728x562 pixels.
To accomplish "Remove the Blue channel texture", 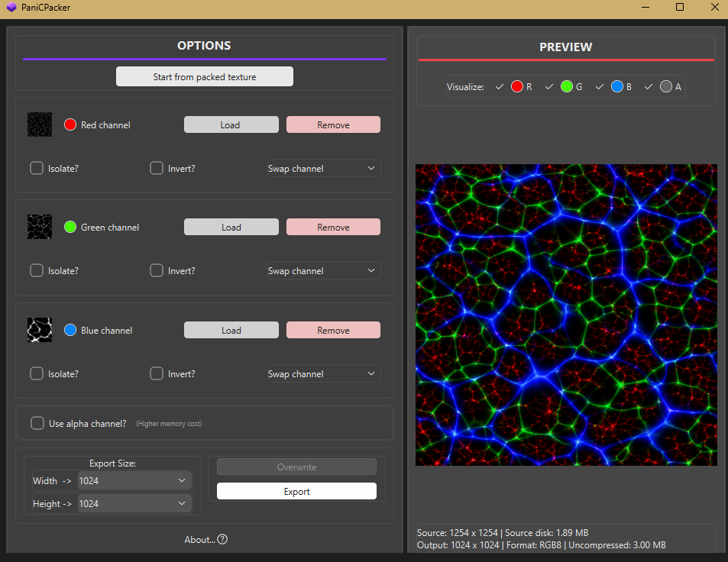I will coord(333,330).
